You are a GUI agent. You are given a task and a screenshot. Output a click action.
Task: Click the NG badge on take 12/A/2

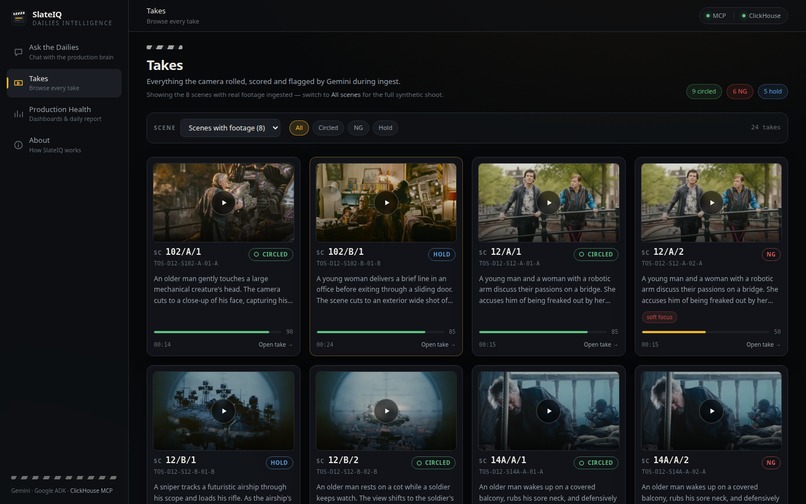pyautogui.click(x=771, y=254)
